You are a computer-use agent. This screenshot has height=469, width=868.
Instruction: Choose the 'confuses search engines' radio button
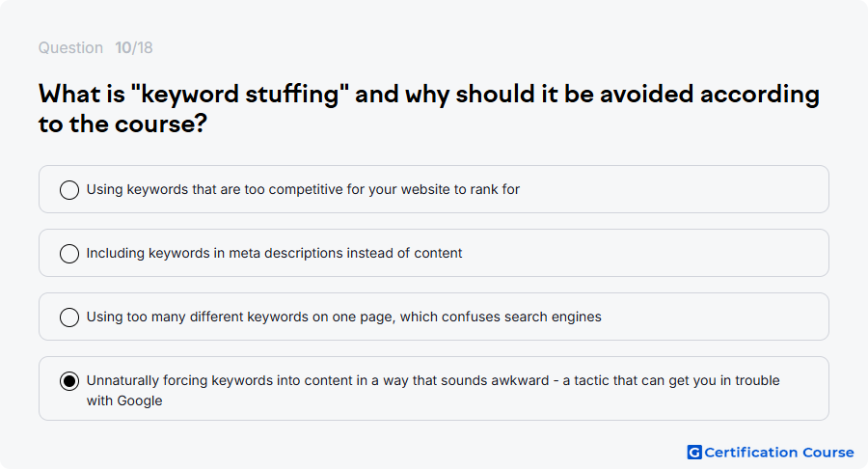coord(69,317)
